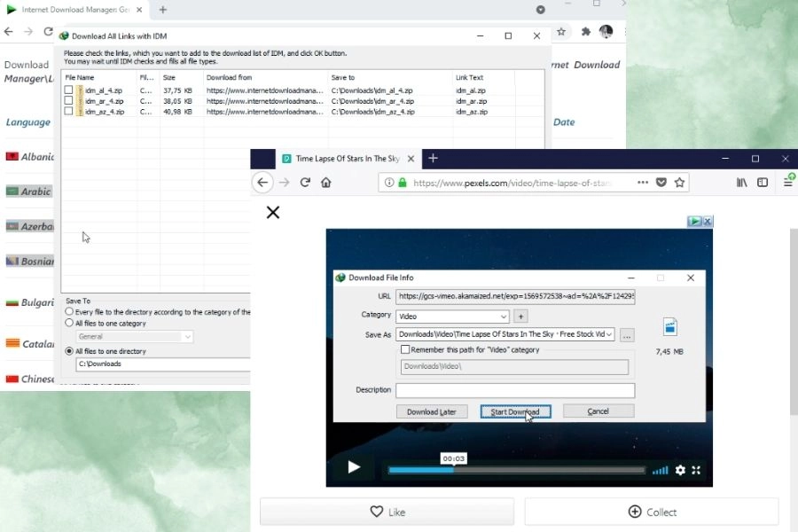798x532 pixels.
Task: Go back in the Chrome window
Action: (9, 32)
